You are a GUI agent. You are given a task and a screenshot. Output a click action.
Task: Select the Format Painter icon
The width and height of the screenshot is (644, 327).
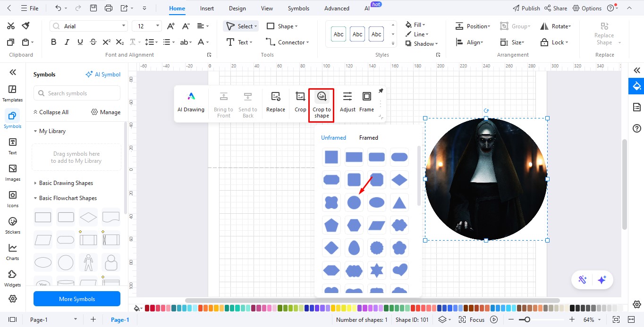tap(26, 26)
